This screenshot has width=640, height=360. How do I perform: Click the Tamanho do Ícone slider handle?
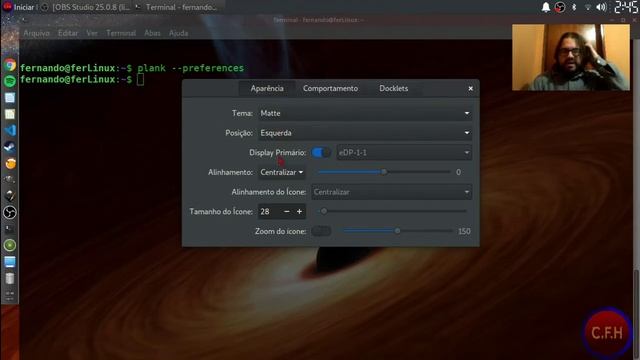(324, 211)
